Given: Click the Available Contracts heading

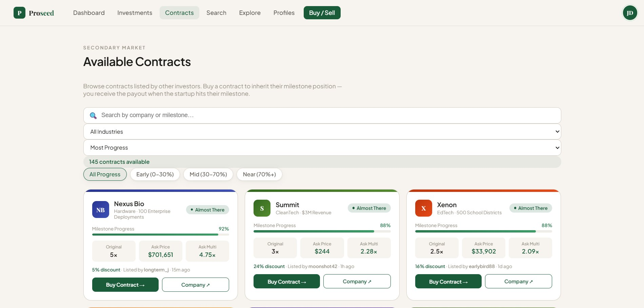Looking at the screenshot, I should 137,62.
